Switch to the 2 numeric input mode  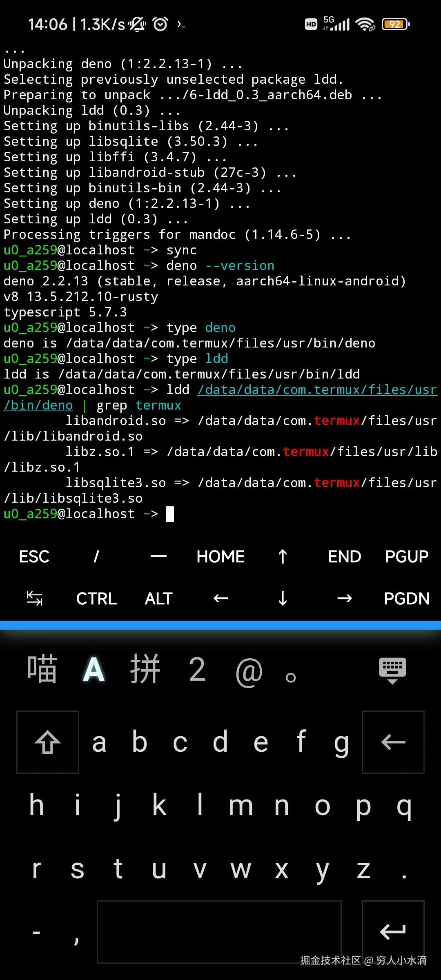point(197,670)
